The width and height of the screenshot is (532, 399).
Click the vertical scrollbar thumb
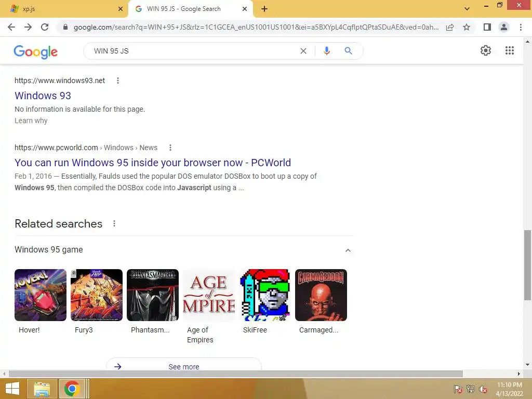[x=527, y=265]
